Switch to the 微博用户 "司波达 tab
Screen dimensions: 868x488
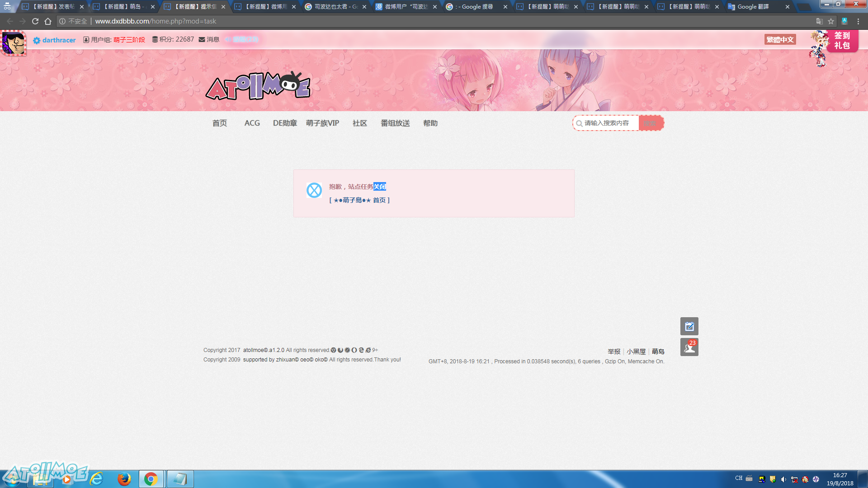[406, 7]
